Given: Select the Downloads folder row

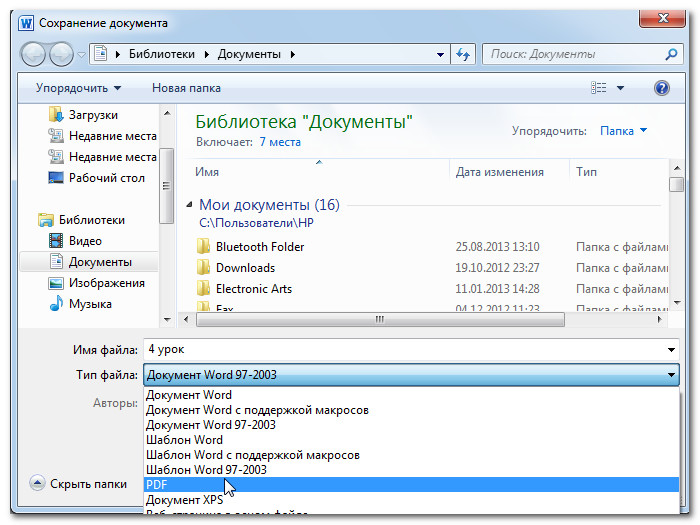Looking at the screenshot, I should tap(431, 268).
